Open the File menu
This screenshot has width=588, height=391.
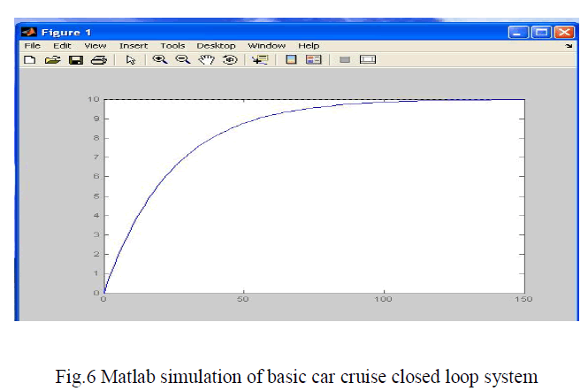tap(32, 45)
